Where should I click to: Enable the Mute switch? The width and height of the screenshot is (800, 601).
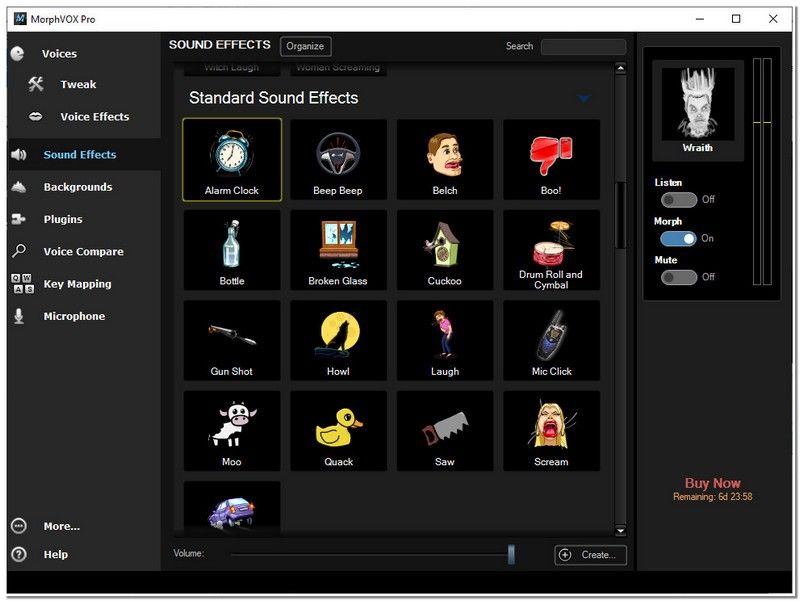click(x=679, y=277)
